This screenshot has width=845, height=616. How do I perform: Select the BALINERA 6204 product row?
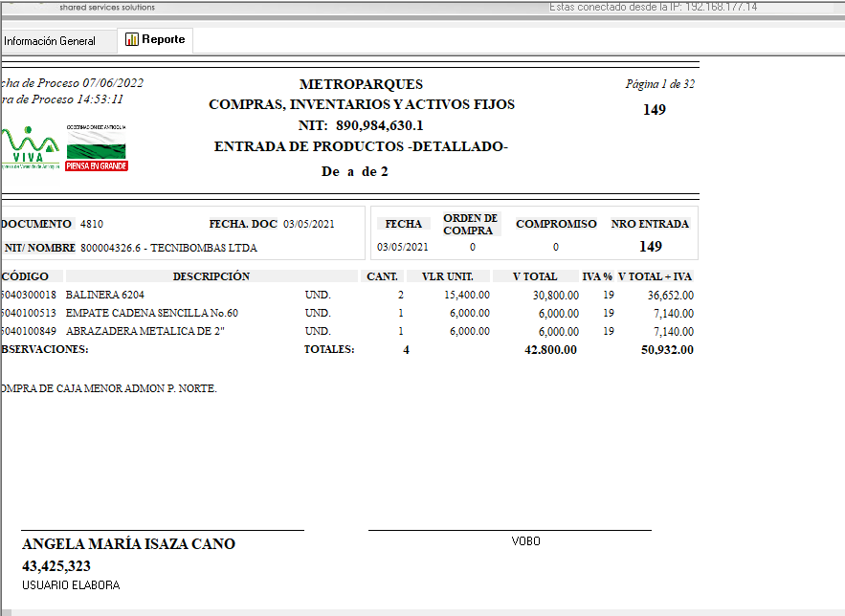(107, 296)
